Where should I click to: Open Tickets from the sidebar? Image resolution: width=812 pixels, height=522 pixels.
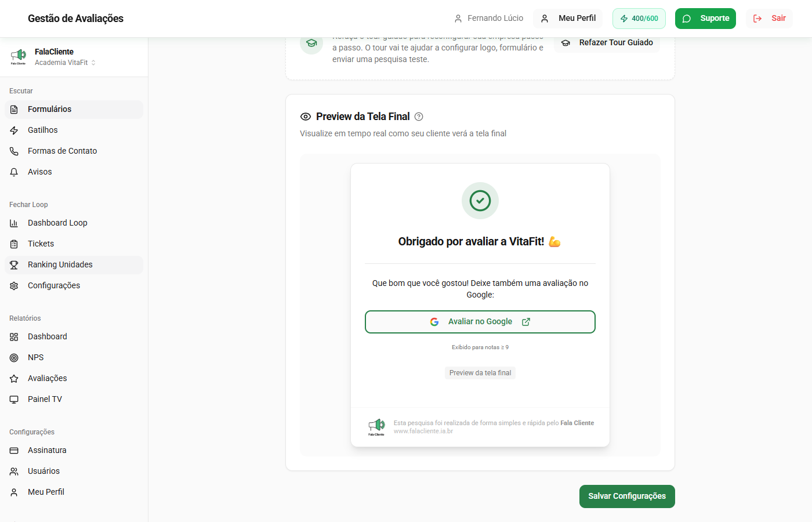(x=41, y=244)
